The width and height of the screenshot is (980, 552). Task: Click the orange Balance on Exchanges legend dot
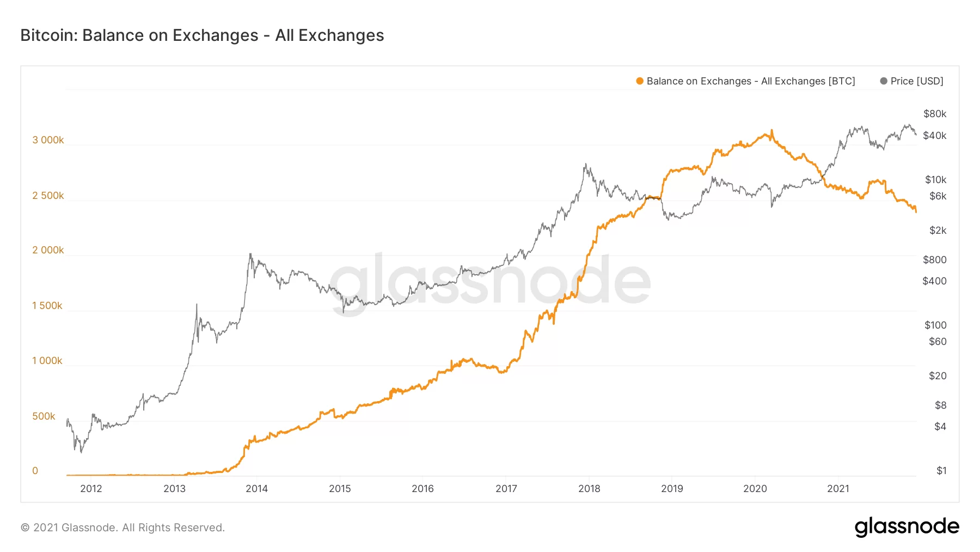coord(640,81)
